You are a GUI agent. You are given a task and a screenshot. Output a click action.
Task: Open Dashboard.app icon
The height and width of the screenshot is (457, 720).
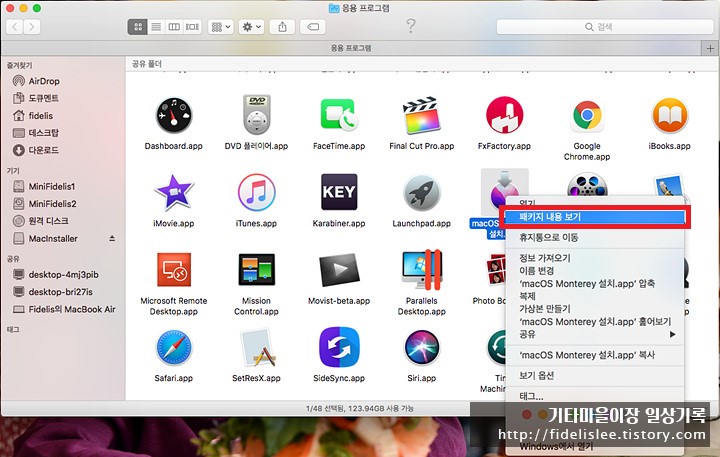174,115
